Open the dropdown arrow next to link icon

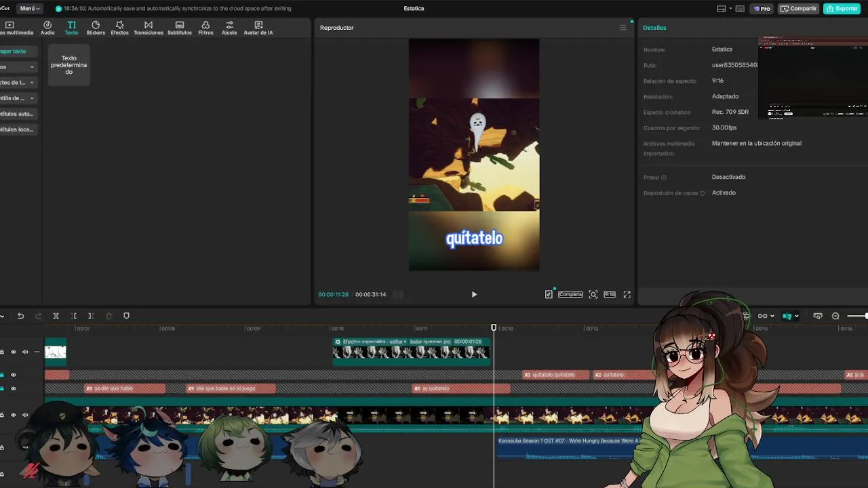pyautogui.click(x=772, y=316)
